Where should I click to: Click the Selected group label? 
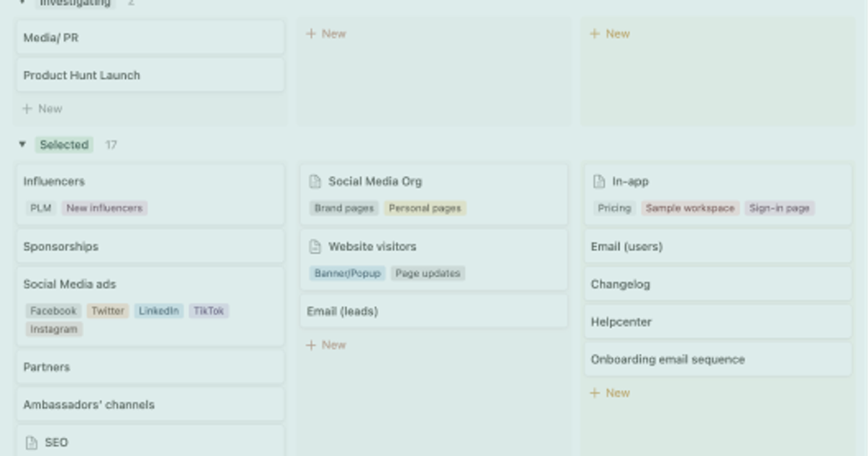point(64,145)
